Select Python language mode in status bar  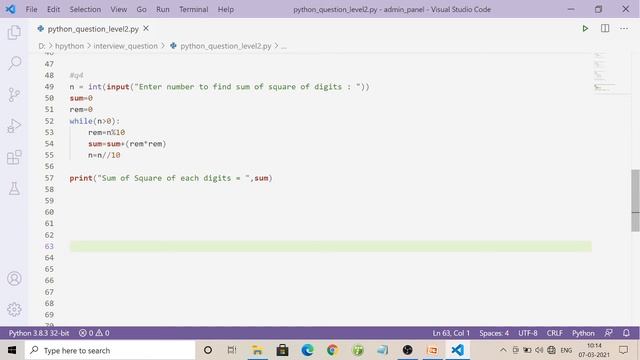(583, 333)
